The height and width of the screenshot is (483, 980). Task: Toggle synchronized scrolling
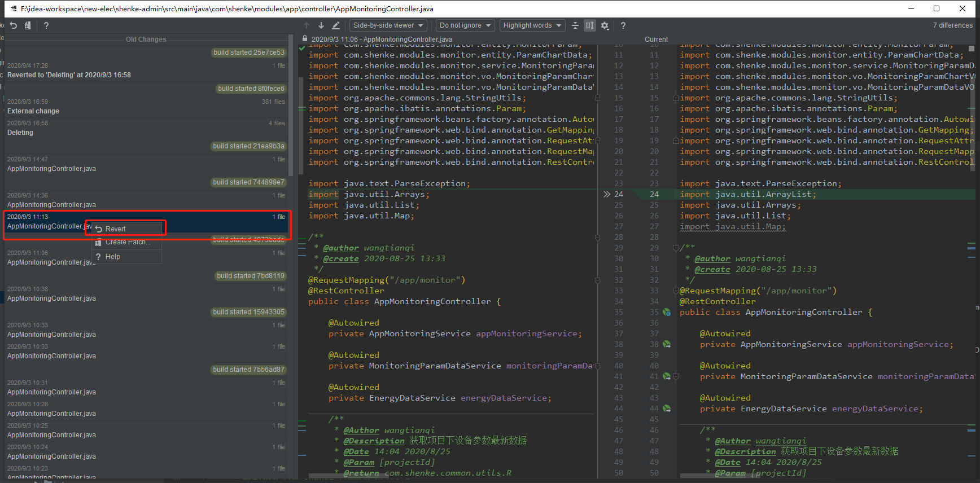(590, 25)
